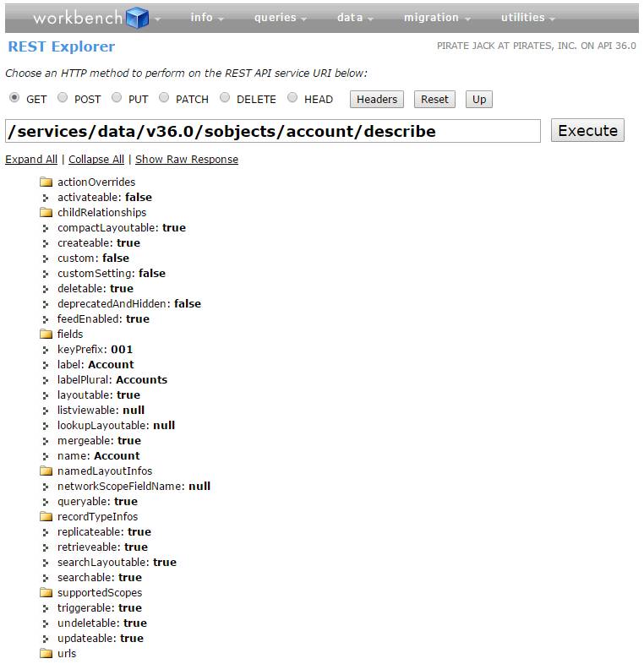The width and height of the screenshot is (644, 664).
Task: Open the supportedScopes folder icon
Action: (x=46, y=592)
